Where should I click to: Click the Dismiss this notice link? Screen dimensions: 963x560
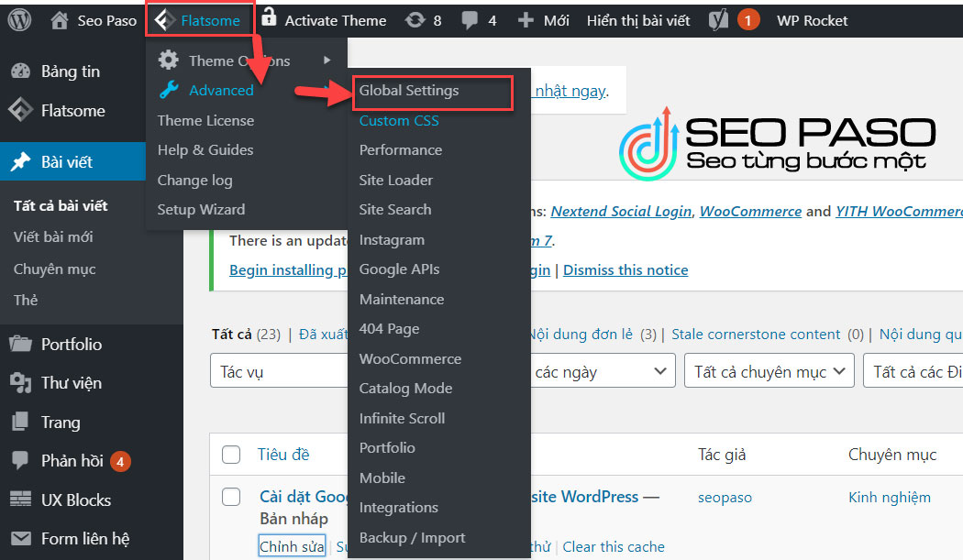click(x=625, y=270)
